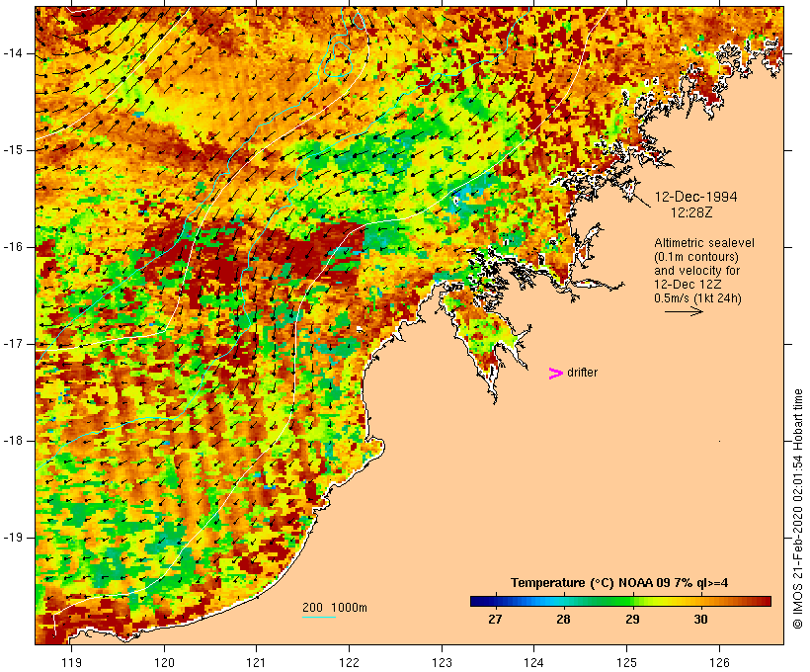Click the IMOS copyright timestamp text

coord(798,509)
